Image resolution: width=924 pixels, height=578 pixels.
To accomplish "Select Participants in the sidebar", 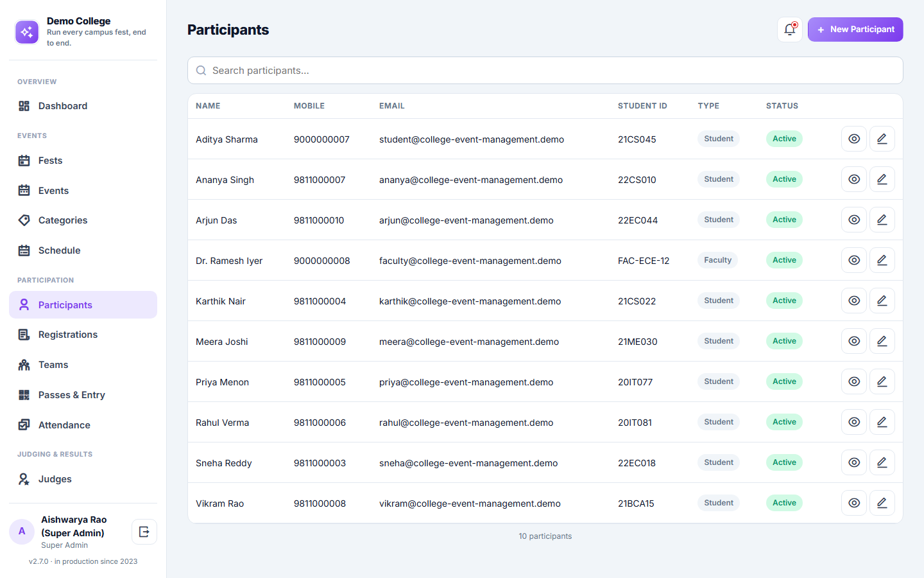I will click(x=83, y=305).
